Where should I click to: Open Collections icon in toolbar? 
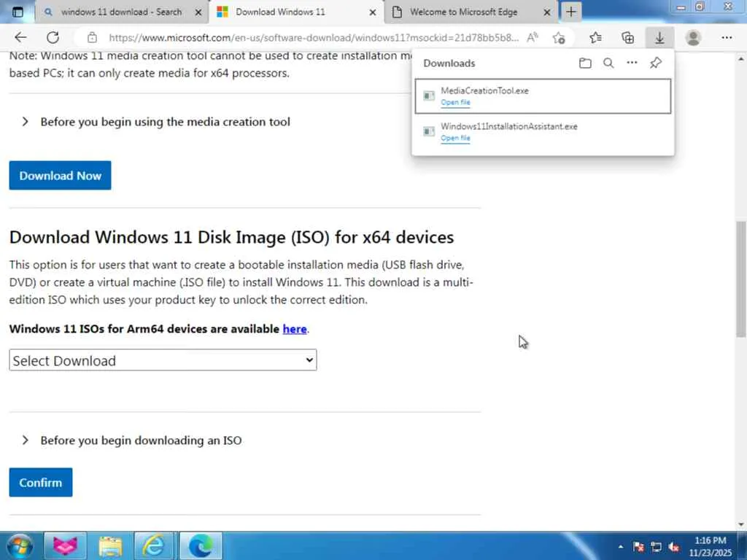coord(628,38)
